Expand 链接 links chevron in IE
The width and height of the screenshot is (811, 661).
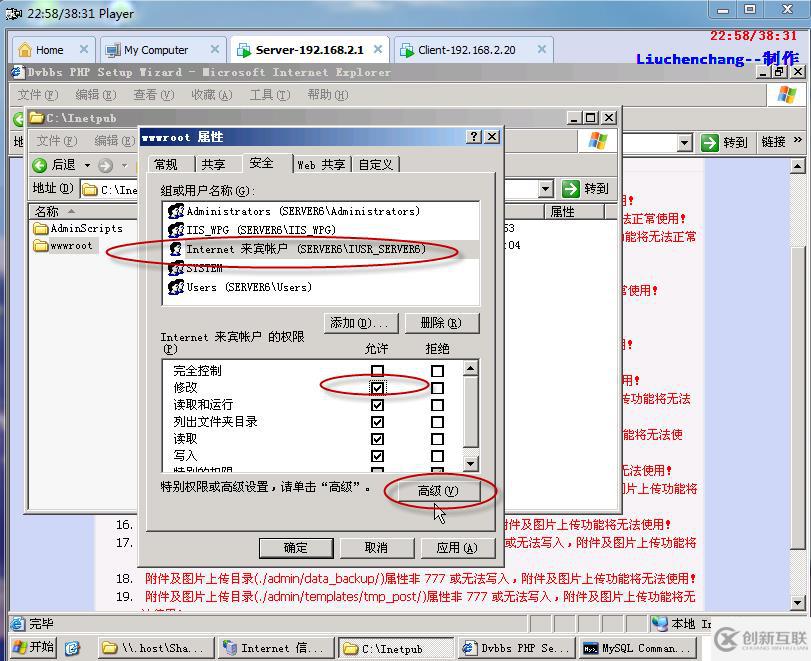(798, 140)
